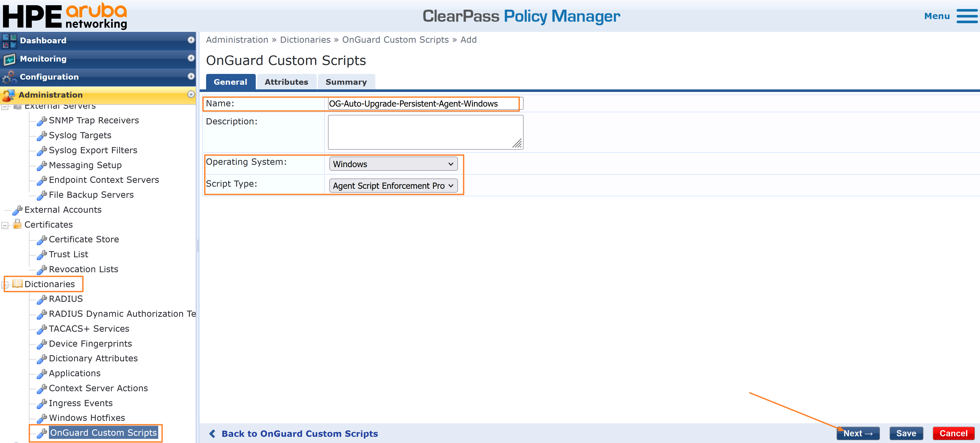
Task: Open the Script Type dropdown
Action: [x=393, y=186]
